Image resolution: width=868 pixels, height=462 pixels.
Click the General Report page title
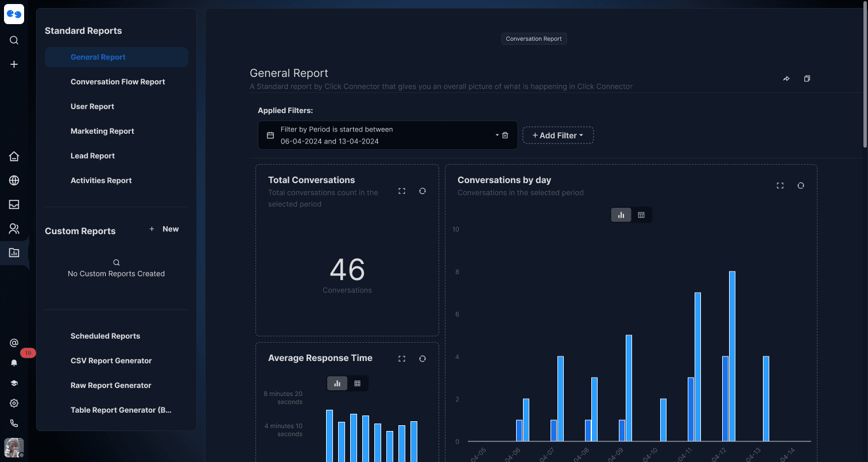[289, 73]
